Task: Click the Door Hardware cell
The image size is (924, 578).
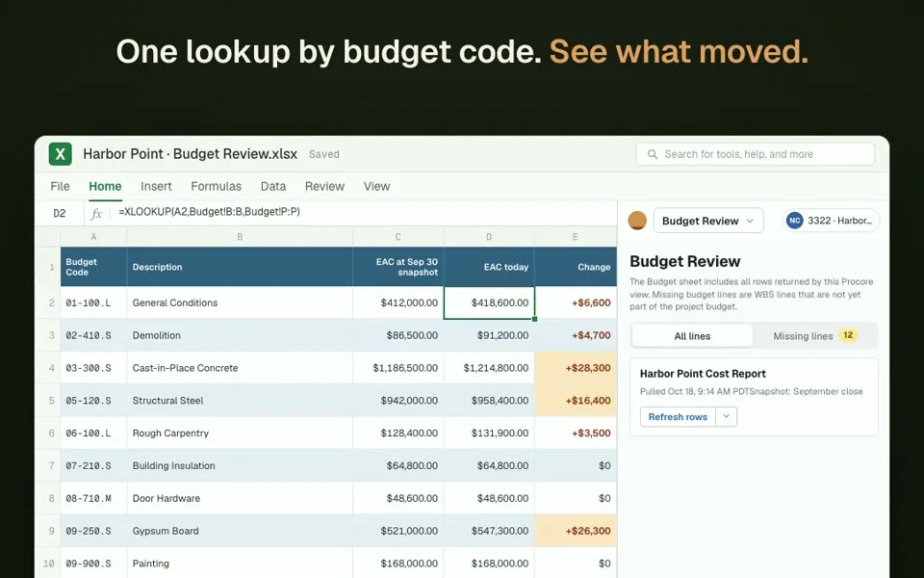Action: (x=240, y=498)
